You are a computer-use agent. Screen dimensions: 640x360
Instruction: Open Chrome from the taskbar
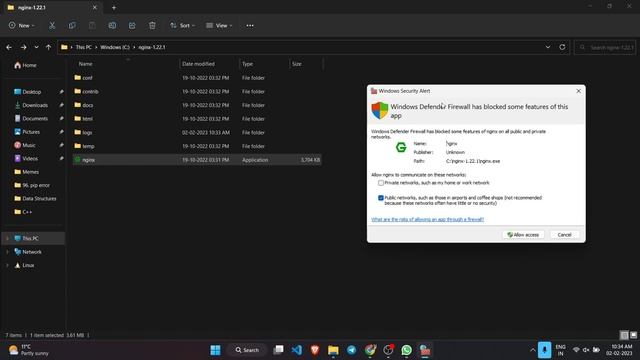[370, 350]
